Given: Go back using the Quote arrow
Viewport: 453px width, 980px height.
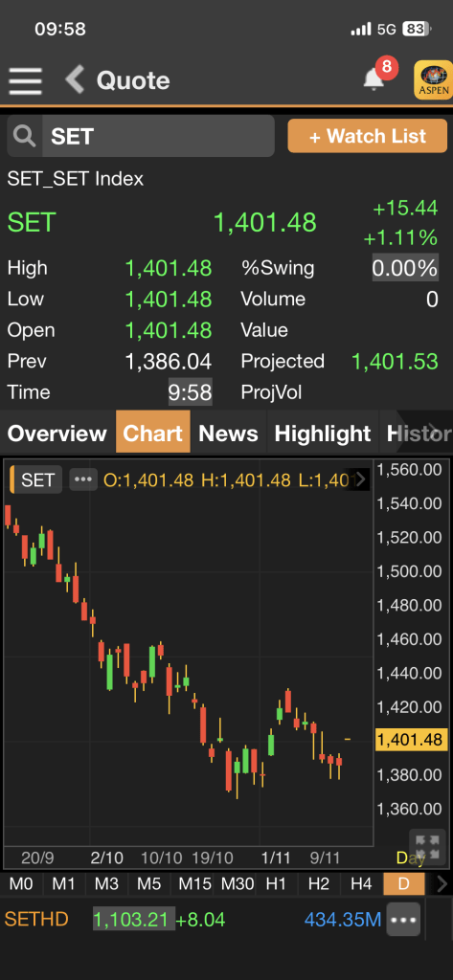Looking at the screenshot, I should pyautogui.click(x=75, y=80).
